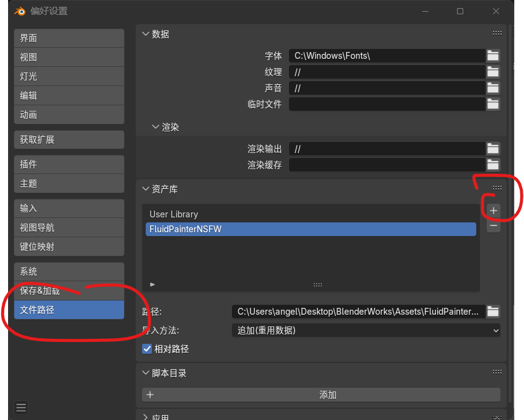Open the 灯光 preferences tab
The width and height of the screenshot is (524, 420).
pos(69,76)
